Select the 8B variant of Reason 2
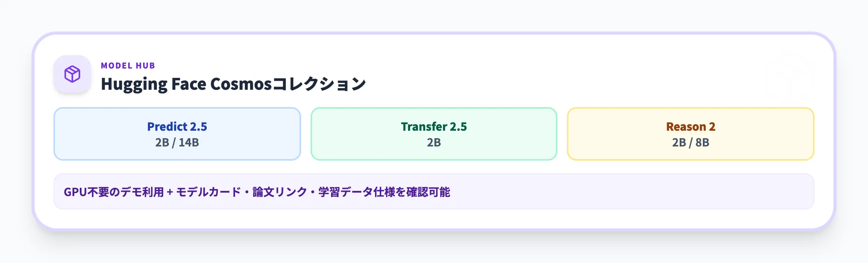868x263 pixels. (x=702, y=143)
